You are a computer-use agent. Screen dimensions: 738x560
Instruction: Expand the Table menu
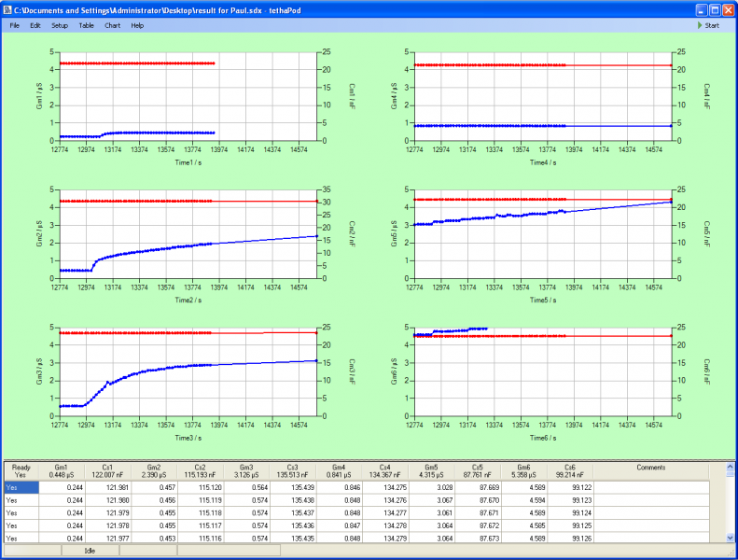[x=87, y=25]
